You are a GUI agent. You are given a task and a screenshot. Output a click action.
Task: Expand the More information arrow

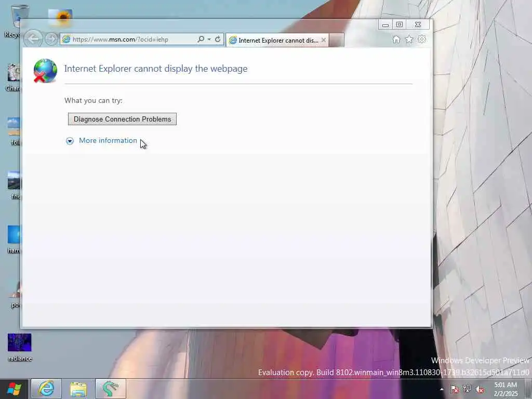(70, 141)
